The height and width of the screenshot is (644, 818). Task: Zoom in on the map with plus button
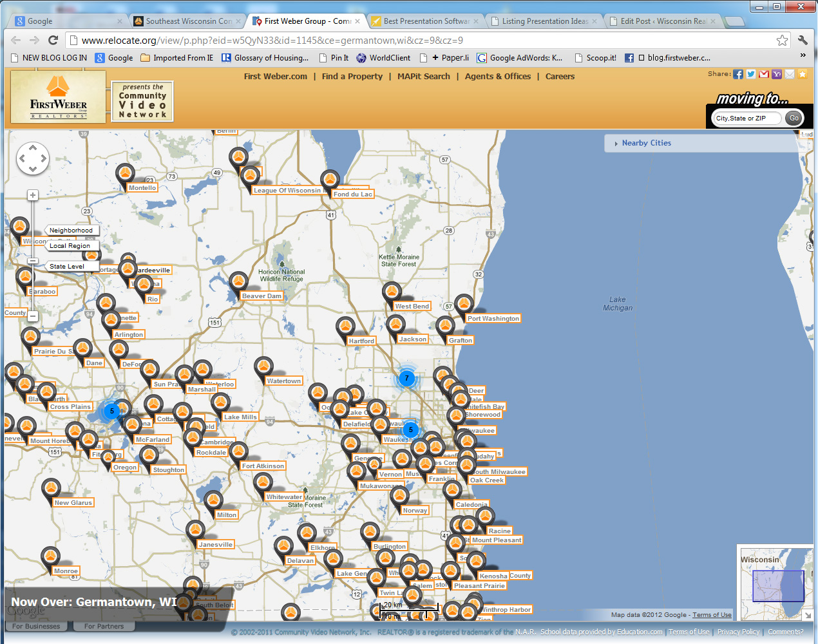click(x=33, y=195)
